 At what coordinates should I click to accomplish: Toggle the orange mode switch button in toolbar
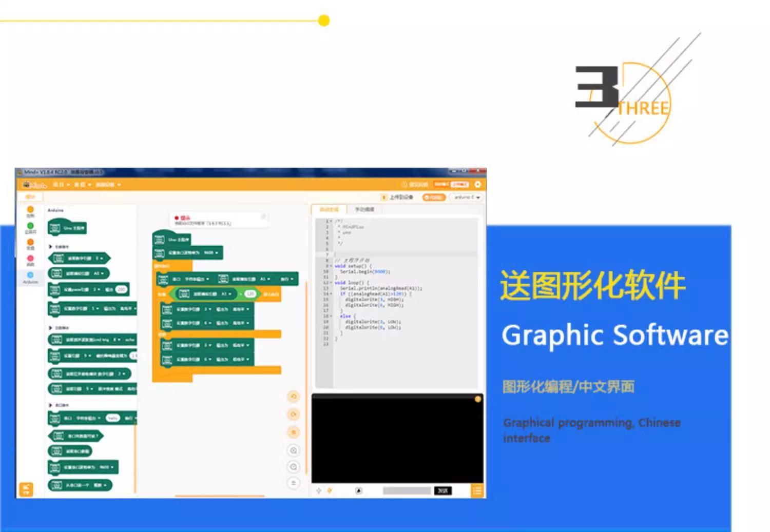click(x=434, y=198)
